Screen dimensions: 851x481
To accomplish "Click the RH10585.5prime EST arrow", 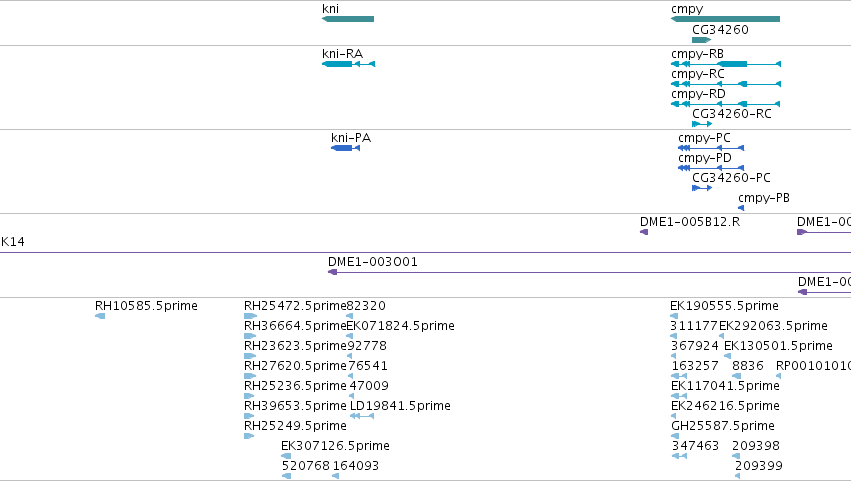I will coord(100,316).
